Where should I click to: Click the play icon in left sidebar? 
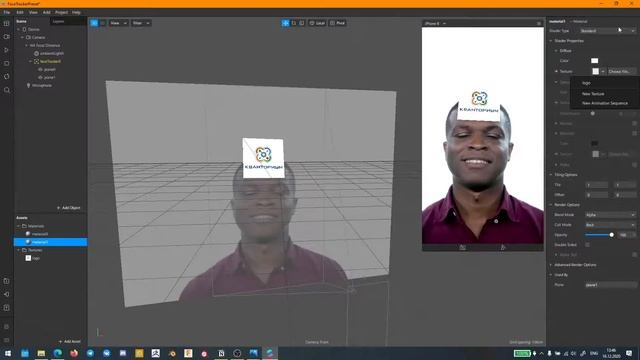(7, 50)
